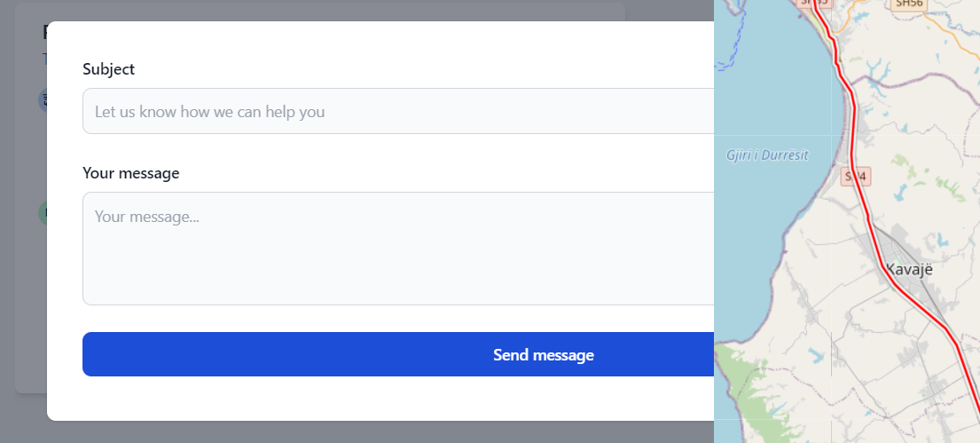Screen dimensions: 980x443
Task: Select the Kavajë town label on the map
Action: 909,268
